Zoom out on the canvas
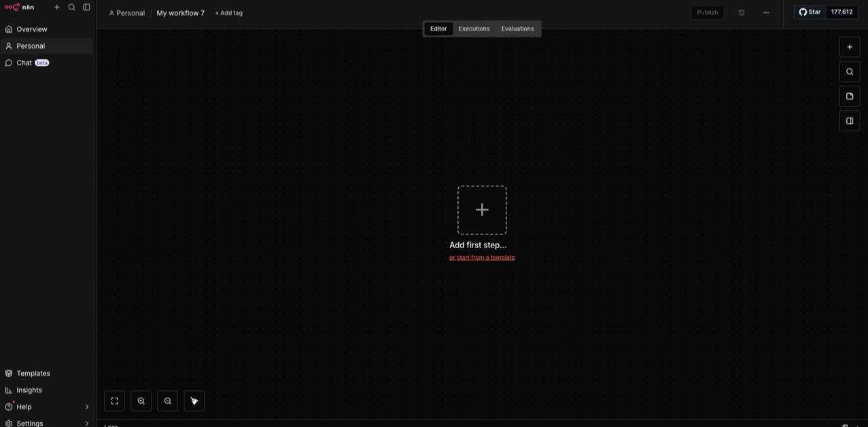 coord(167,400)
